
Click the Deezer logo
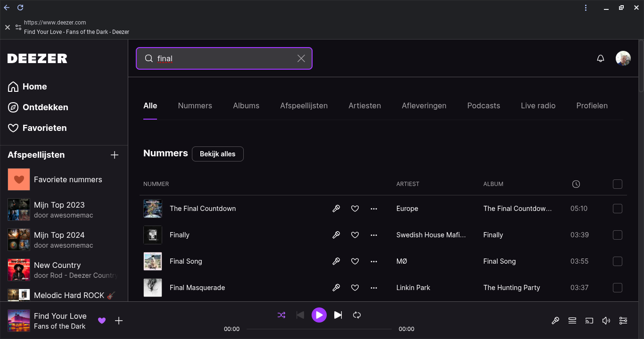point(37,58)
